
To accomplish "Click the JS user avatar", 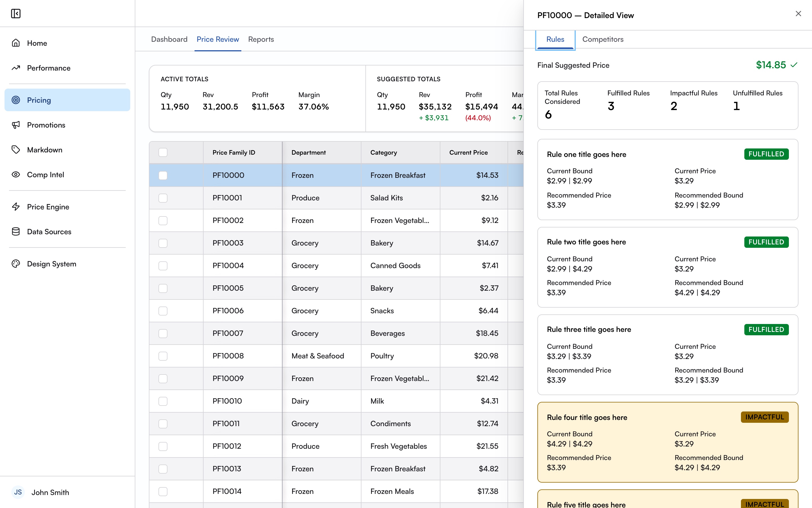I will coord(18,492).
